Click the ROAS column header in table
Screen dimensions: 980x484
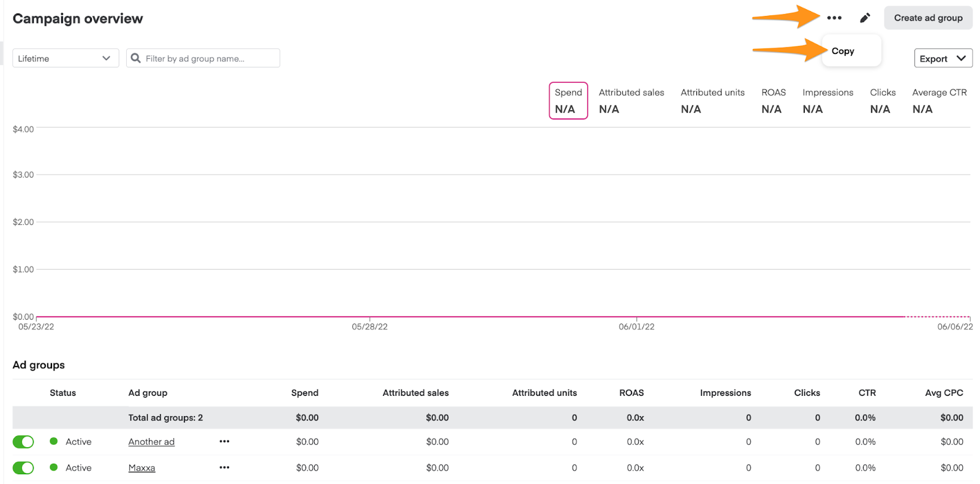pyautogui.click(x=631, y=393)
